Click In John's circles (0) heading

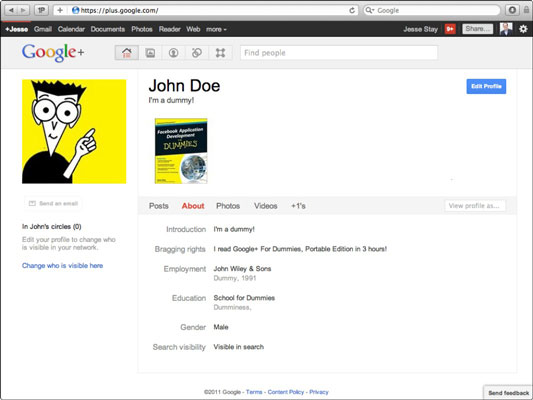click(52, 227)
